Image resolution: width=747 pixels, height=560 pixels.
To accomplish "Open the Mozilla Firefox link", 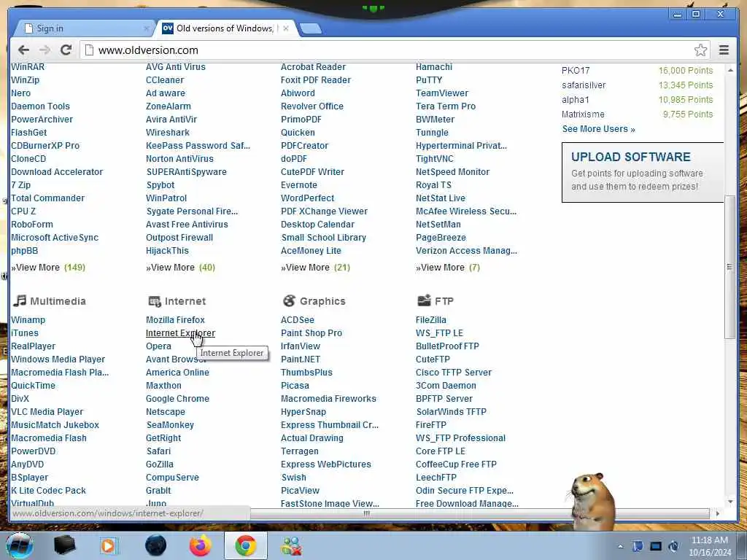I will click(175, 320).
